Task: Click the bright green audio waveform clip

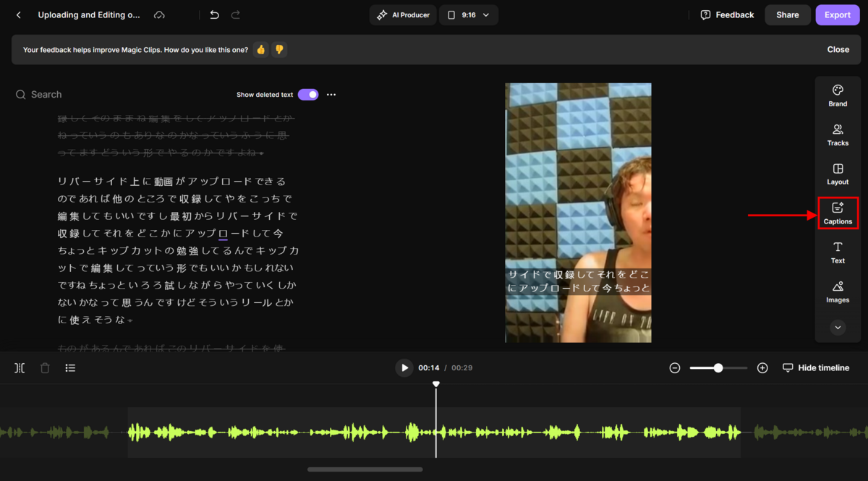Action: pos(434,433)
